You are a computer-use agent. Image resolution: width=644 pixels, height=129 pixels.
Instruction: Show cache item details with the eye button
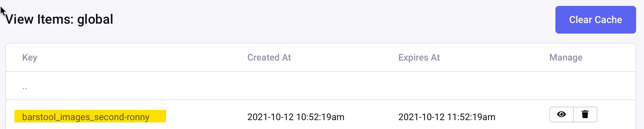pyautogui.click(x=561, y=115)
